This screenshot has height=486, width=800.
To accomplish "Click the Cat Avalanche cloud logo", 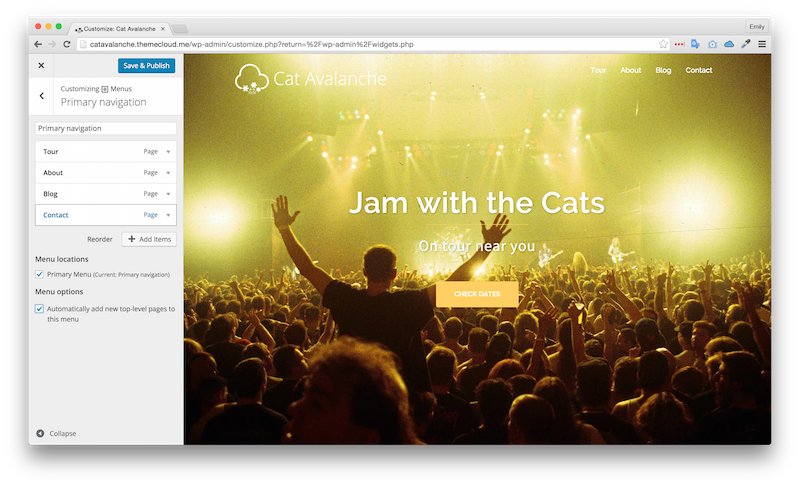I will coord(252,79).
